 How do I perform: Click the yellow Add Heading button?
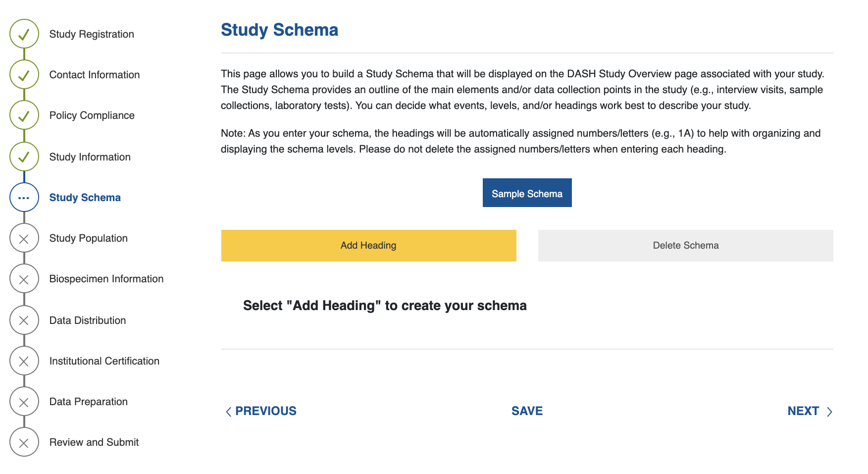coord(368,246)
